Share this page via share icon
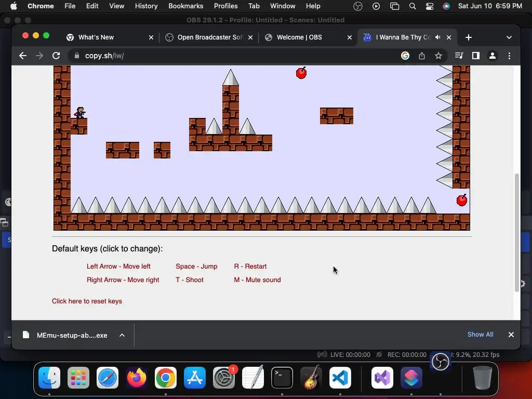Screen dimensions: 532x399 pos(422,56)
